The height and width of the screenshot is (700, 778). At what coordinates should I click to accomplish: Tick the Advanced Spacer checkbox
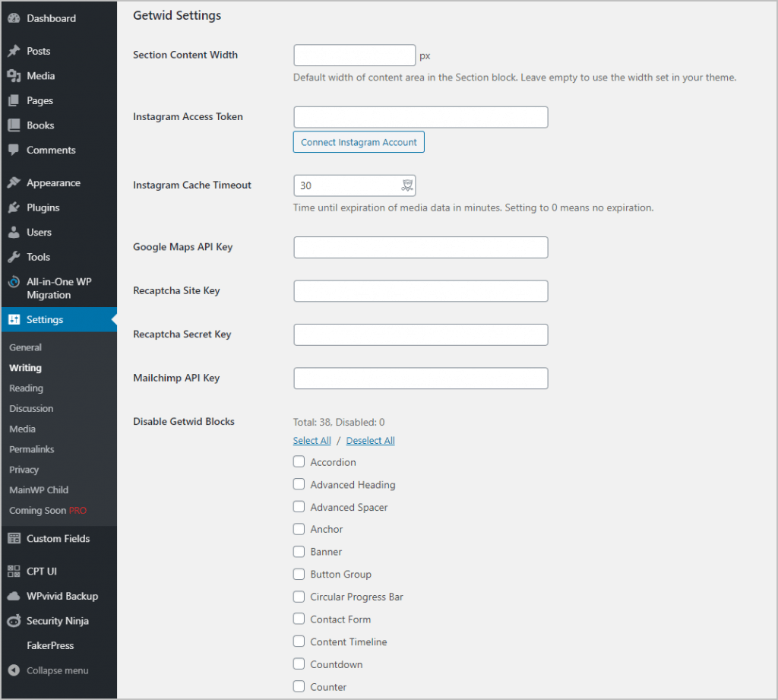(x=299, y=507)
